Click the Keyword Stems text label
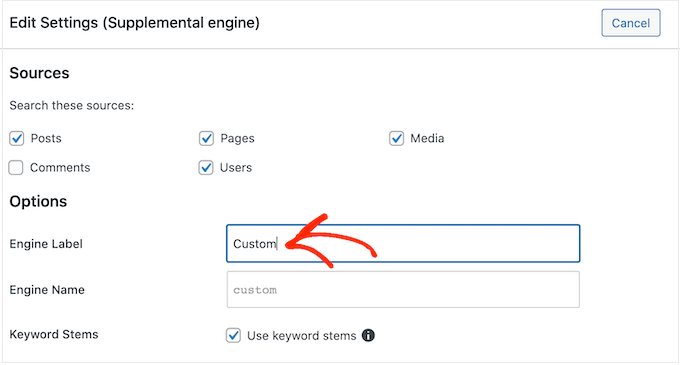The width and height of the screenshot is (680, 365). coord(54,335)
